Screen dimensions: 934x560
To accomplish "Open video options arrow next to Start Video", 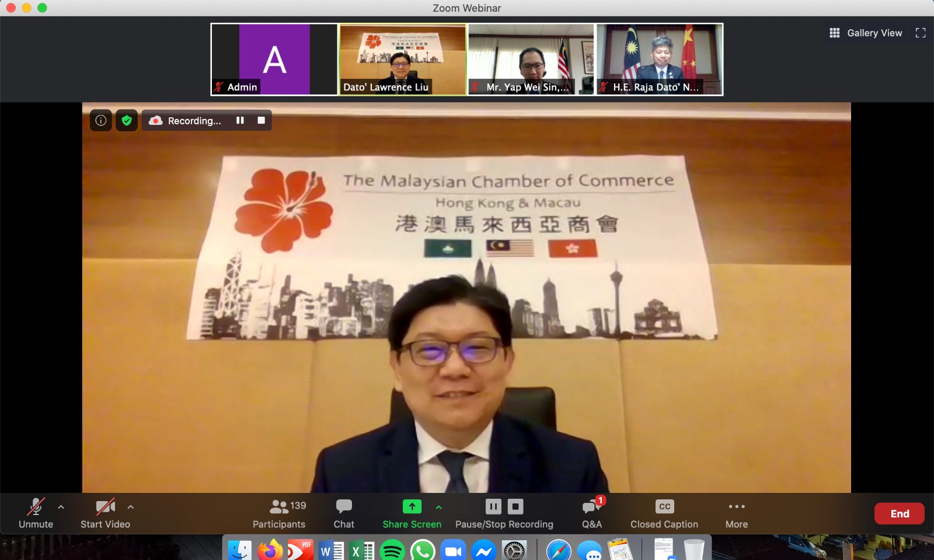I will click(131, 507).
